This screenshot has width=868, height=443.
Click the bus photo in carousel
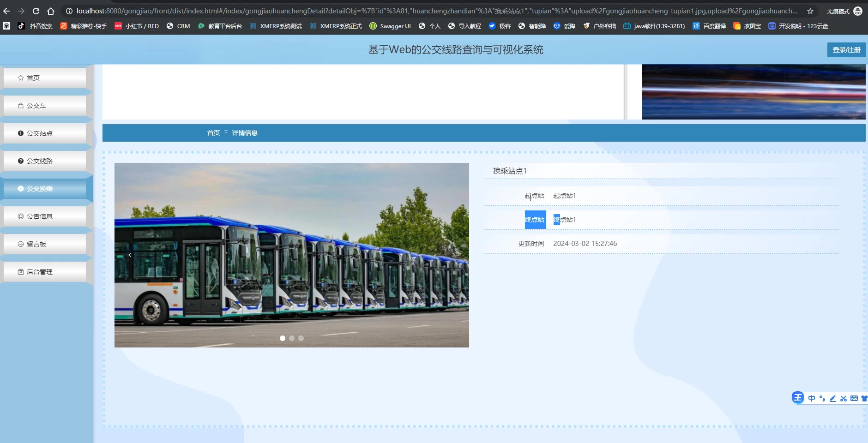[x=292, y=255]
